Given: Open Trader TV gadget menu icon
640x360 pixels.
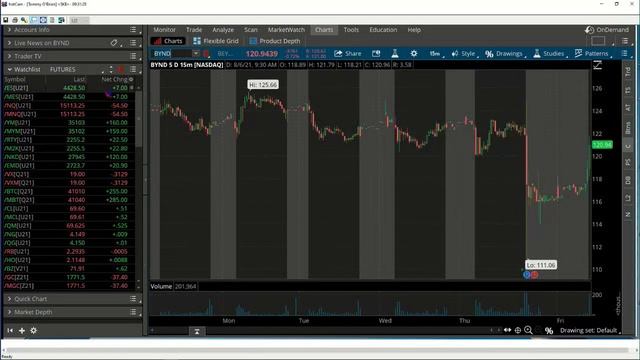Looking at the screenshot, I should [133, 56].
